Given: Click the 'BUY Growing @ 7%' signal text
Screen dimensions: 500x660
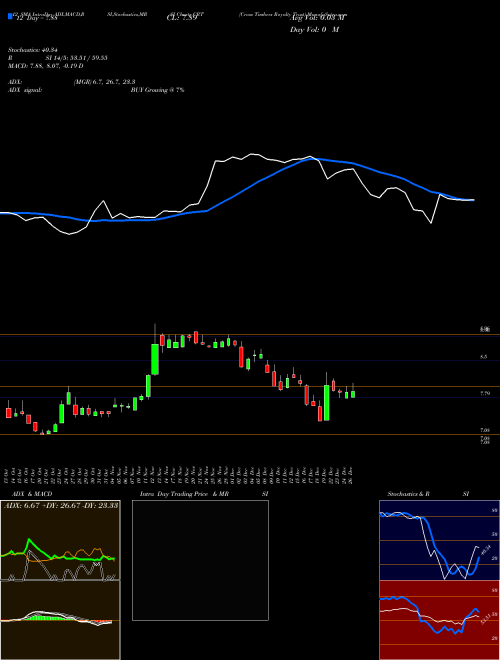Looking at the screenshot, I should pos(157,90).
